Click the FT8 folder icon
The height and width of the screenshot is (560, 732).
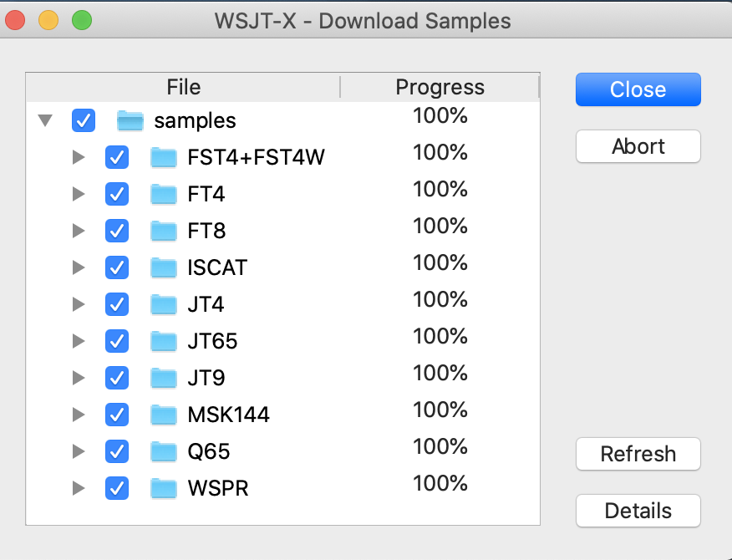(x=164, y=232)
